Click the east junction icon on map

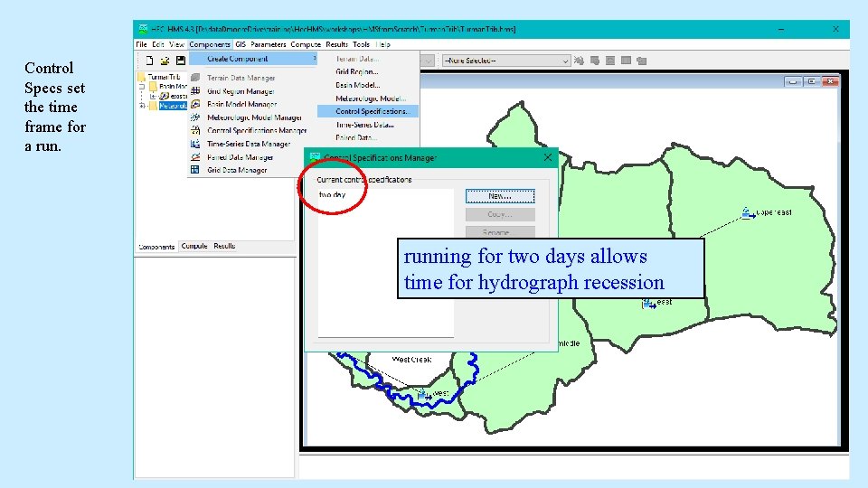point(648,304)
